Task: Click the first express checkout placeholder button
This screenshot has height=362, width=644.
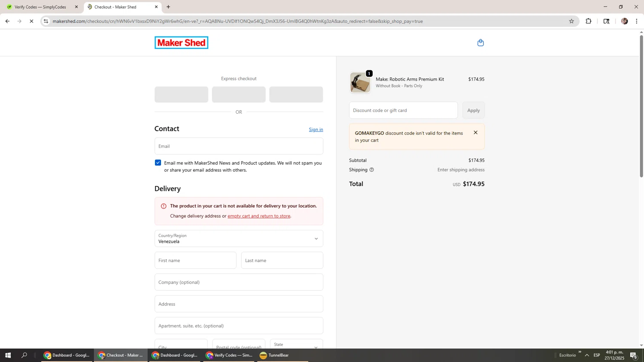Action: coord(181,94)
